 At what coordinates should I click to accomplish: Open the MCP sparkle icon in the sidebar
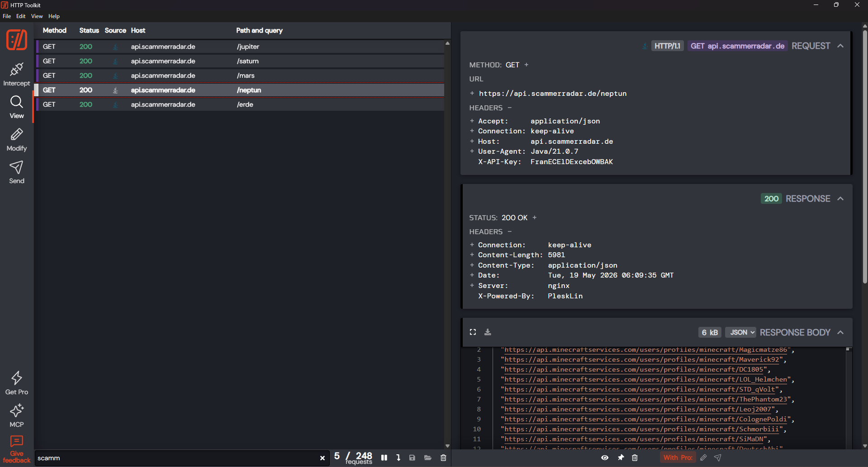point(17,415)
